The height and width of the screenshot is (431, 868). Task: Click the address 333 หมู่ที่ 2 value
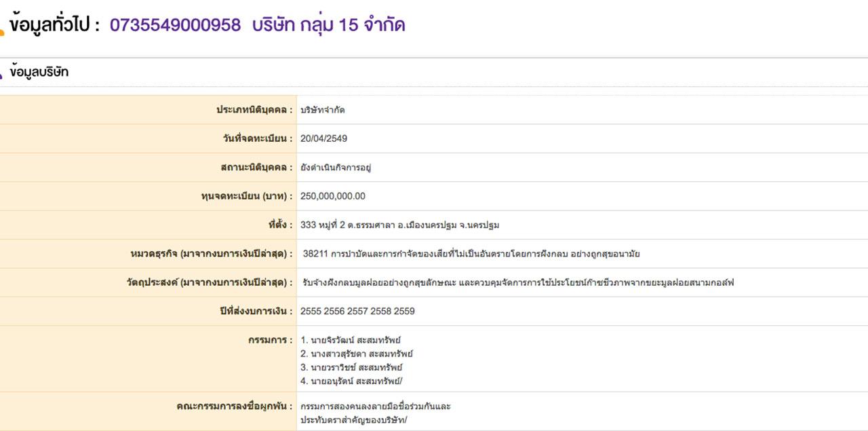click(x=399, y=225)
